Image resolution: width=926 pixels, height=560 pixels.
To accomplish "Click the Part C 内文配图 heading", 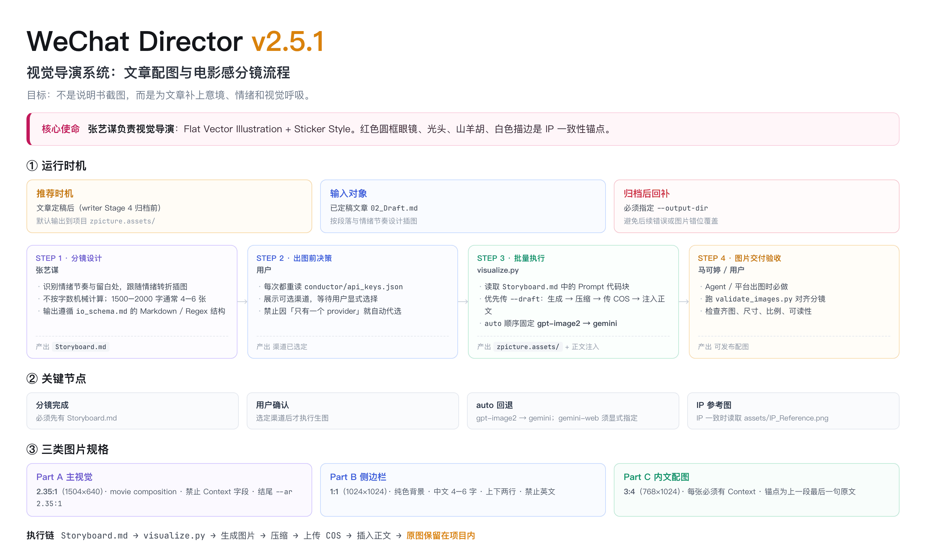I will pos(656,477).
